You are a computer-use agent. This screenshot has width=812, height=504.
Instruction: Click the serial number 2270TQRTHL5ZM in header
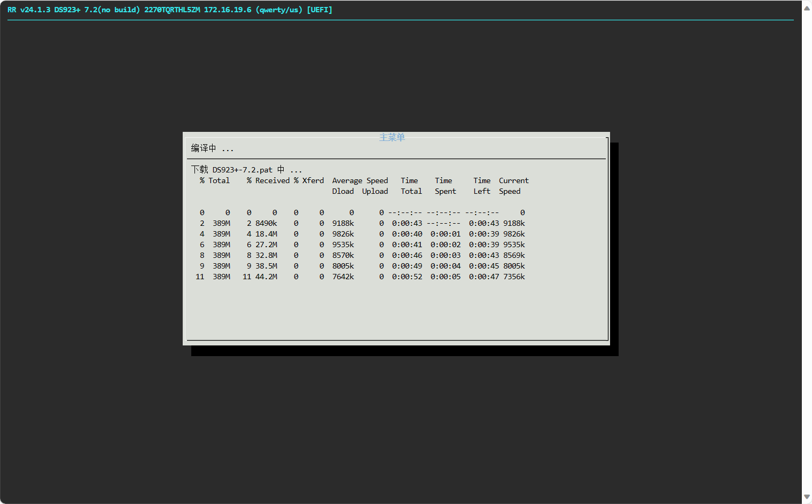[172, 10]
